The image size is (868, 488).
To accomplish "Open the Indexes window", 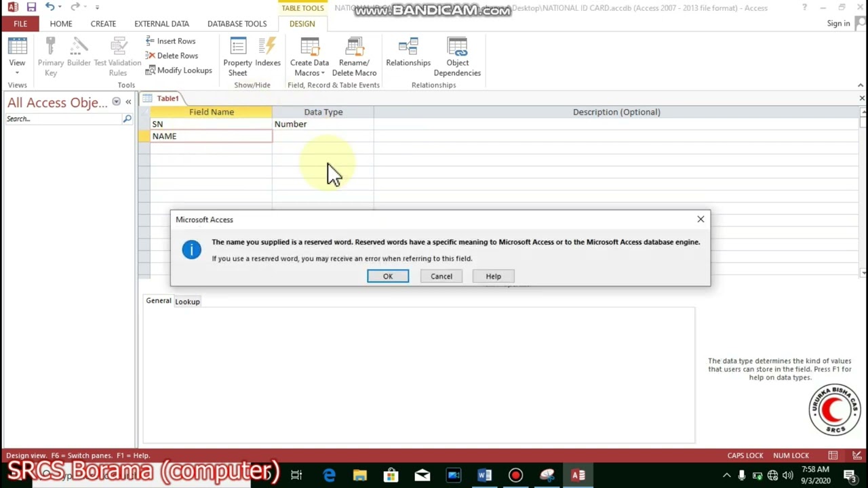I will (268, 53).
